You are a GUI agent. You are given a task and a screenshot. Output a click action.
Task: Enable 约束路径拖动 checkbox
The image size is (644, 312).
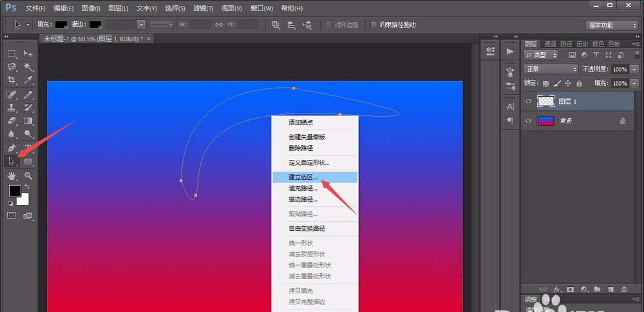(374, 24)
